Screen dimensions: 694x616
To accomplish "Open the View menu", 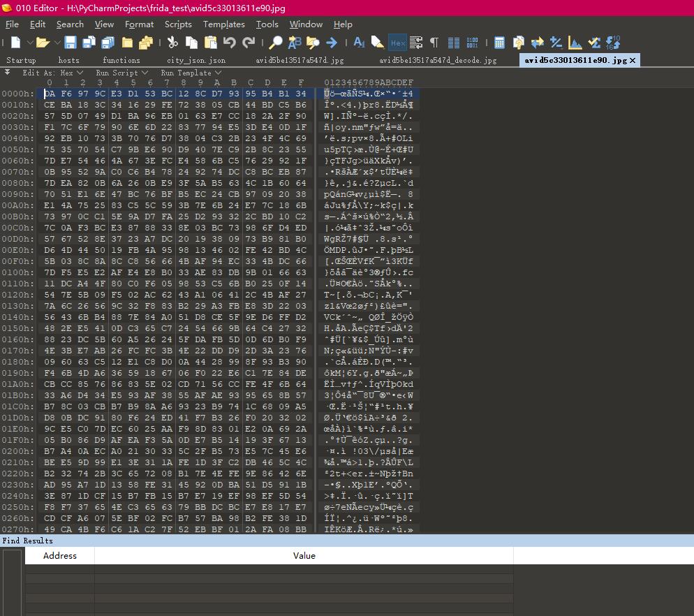I will point(104,24).
